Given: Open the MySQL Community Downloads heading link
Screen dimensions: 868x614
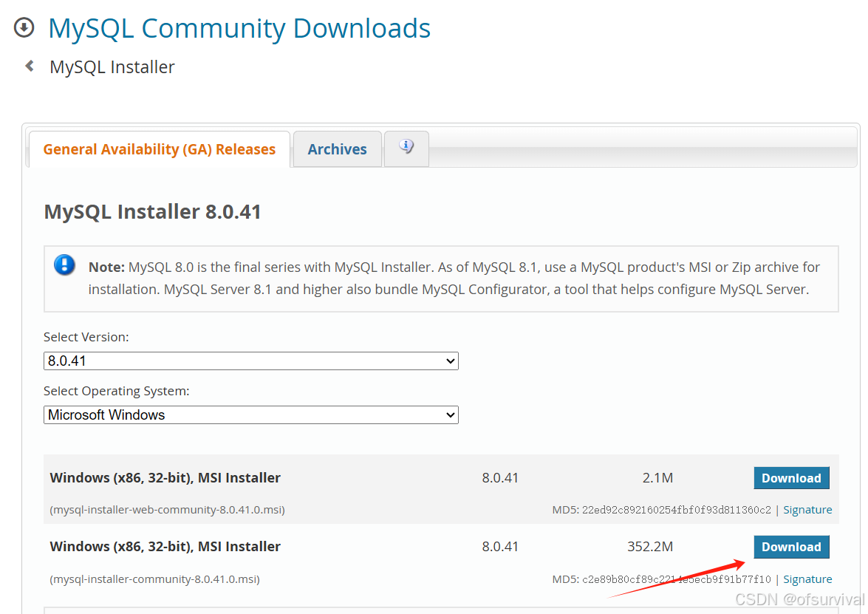Looking at the screenshot, I should click(239, 28).
